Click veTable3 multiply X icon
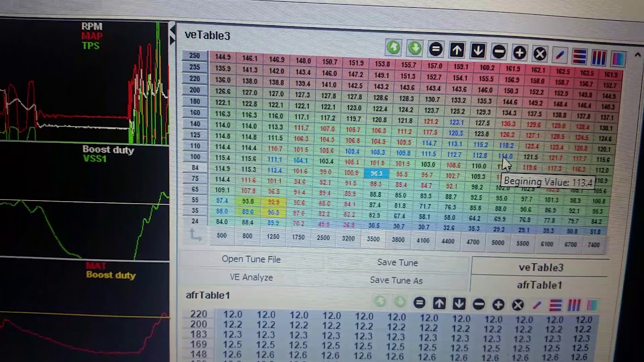 click(x=540, y=53)
